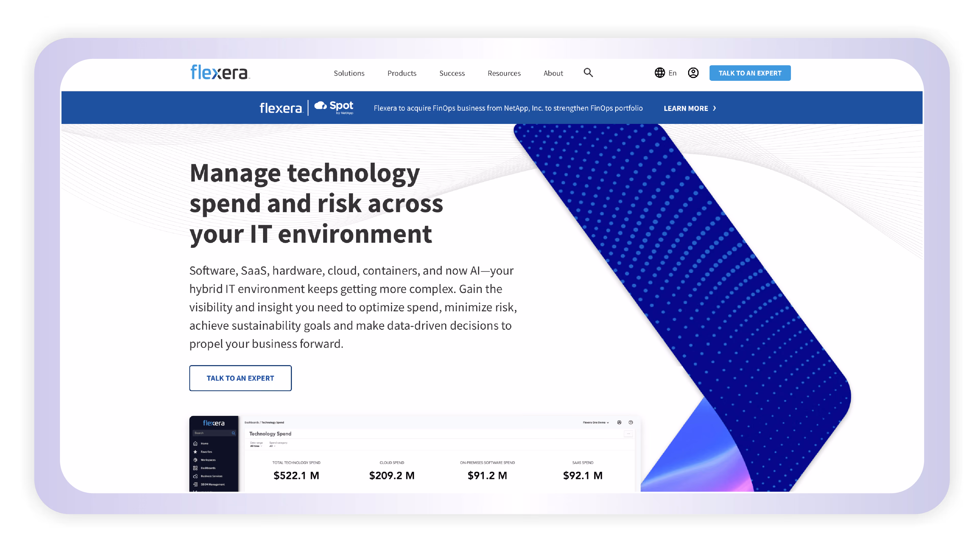Open the About menu
The width and height of the screenshot is (980, 551).
[x=553, y=73]
